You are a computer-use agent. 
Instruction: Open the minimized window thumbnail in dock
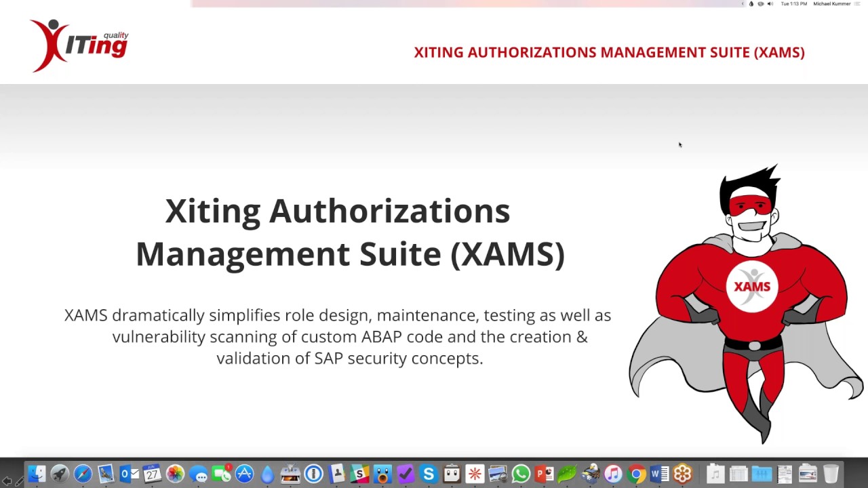point(808,474)
